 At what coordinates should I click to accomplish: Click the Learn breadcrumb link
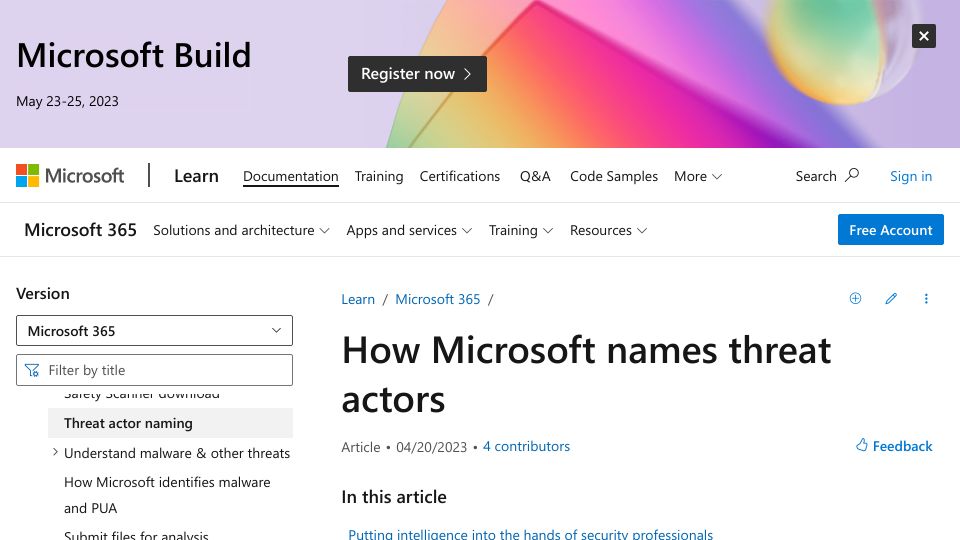[x=358, y=299]
